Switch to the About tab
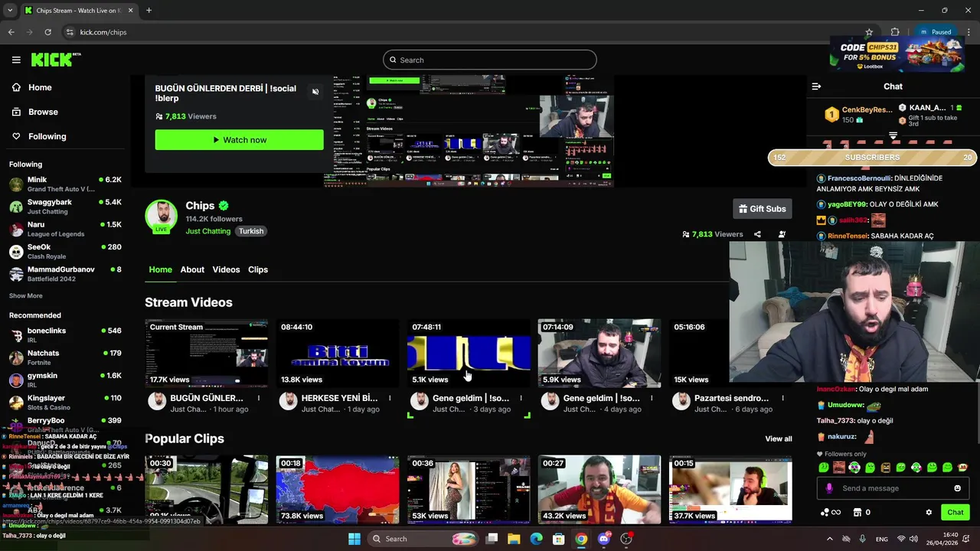The height and width of the screenshot is (551, 980). (x=192, y=269)
